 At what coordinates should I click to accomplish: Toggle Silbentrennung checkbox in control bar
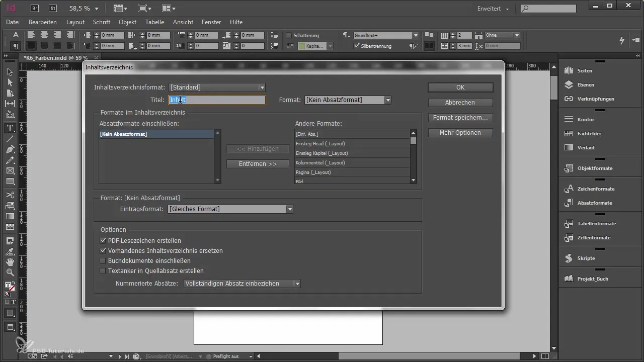(x=357, y=46)
